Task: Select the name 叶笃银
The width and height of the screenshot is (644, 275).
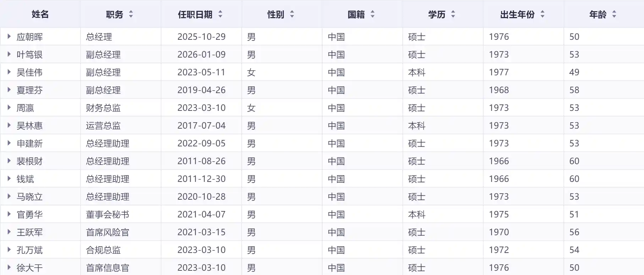Action: tap(29, 54)
